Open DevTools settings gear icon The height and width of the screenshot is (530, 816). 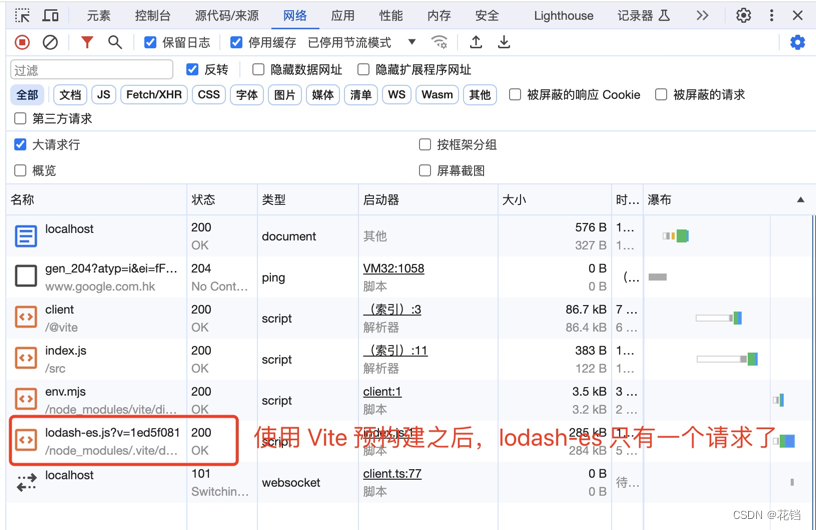[x=743, y=16]
